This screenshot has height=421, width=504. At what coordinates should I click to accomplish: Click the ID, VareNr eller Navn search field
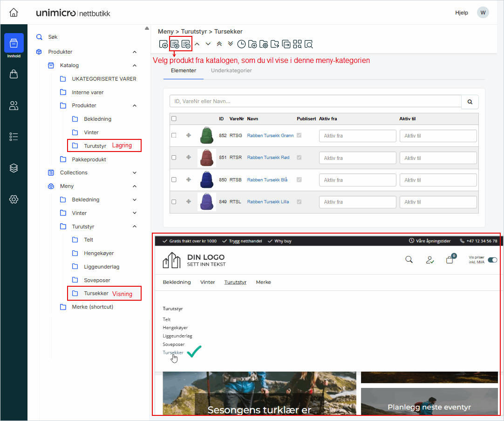(315, 101)
